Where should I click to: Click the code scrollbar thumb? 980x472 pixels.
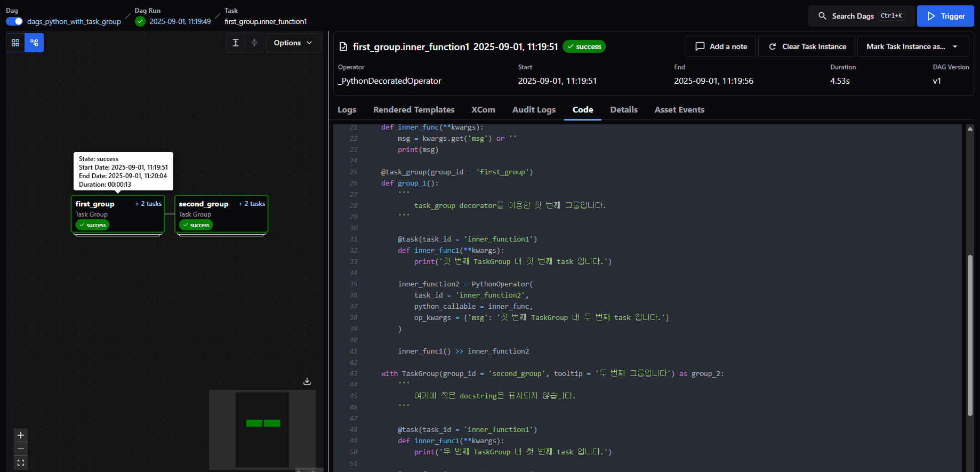click(x=970, y=335)
